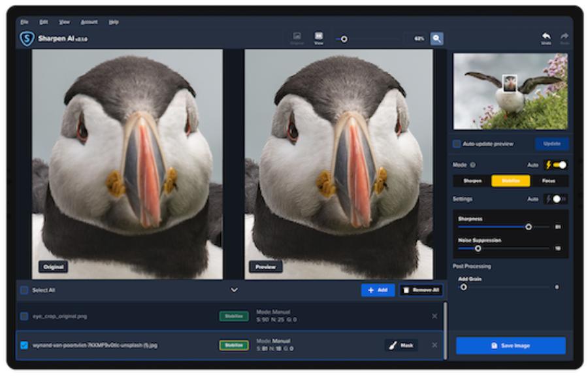
Task: Click the Sharpness slider handle
Action: click(528, 227)
